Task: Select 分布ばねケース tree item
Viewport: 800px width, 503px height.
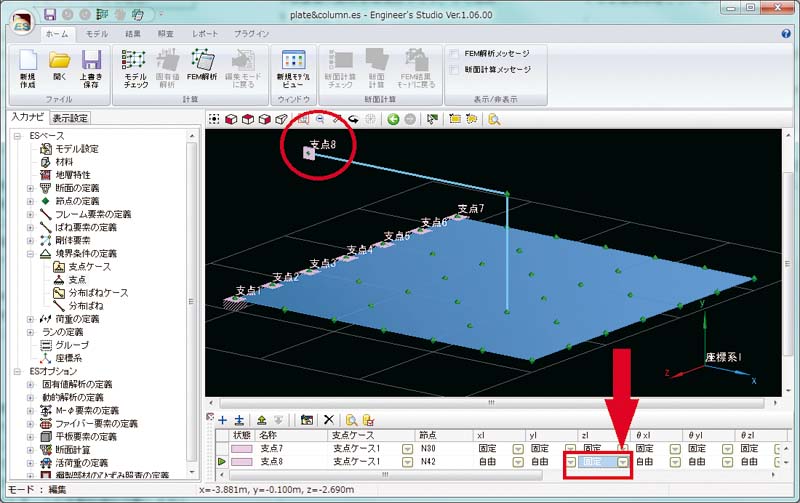Action: [x=98, y=293]
